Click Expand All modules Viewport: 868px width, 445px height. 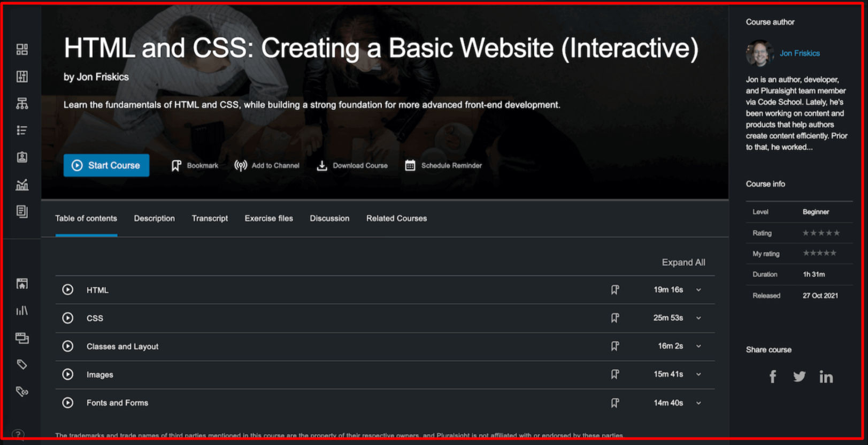[x=683, y=263]
